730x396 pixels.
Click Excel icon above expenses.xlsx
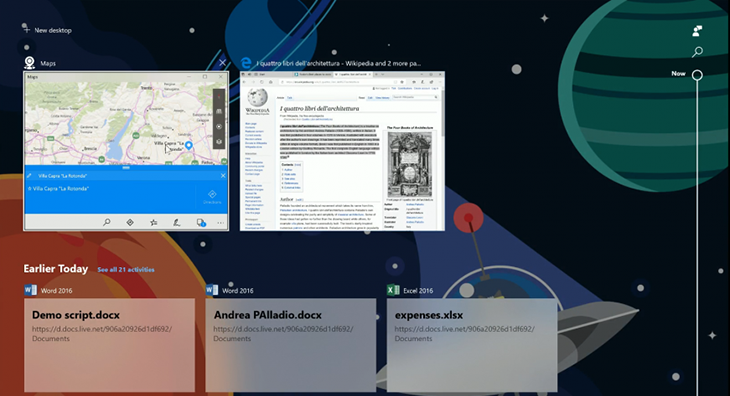pyautogui.click(x=393, y=290)
